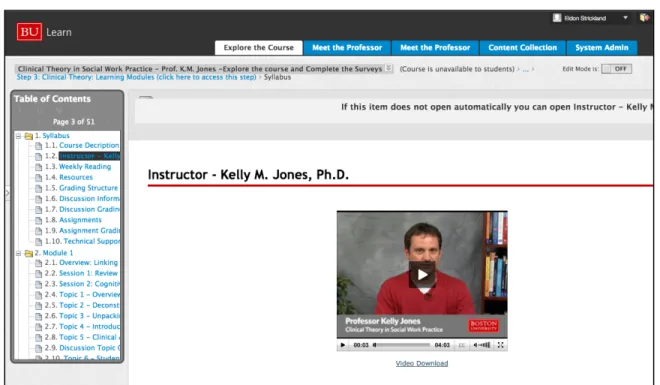
Task: Click page icon for 1.2 Instructor
Action: pyautogui.click(x=38, y=156)
